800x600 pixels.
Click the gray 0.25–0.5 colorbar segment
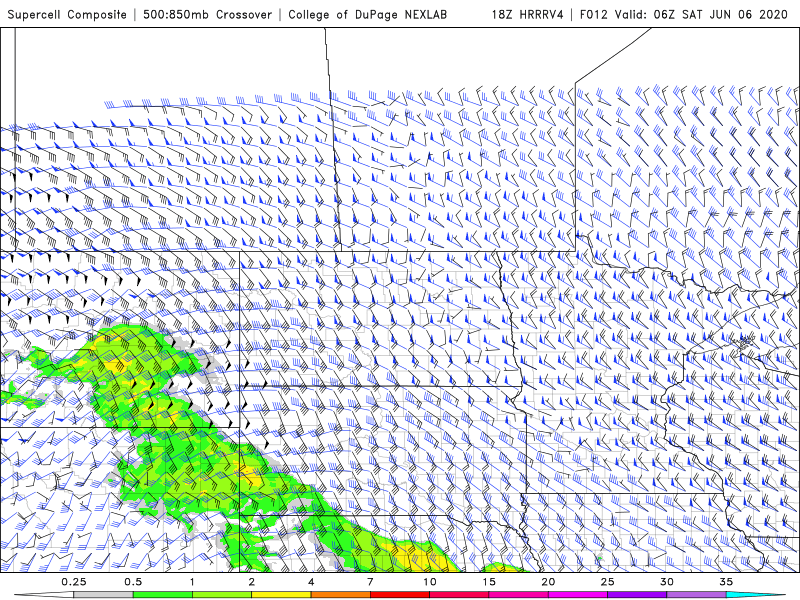point(103,595)
